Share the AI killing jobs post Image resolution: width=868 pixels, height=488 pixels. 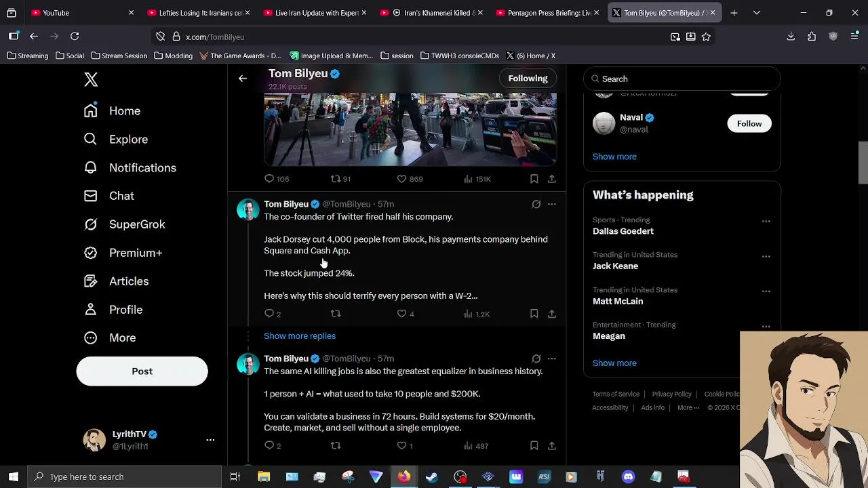point(552,446)
